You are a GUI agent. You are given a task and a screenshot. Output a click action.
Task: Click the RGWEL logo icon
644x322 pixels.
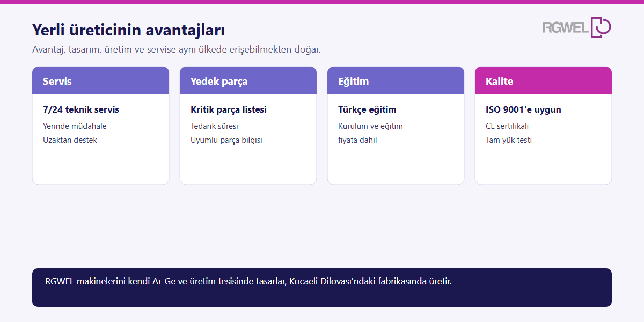577,27
